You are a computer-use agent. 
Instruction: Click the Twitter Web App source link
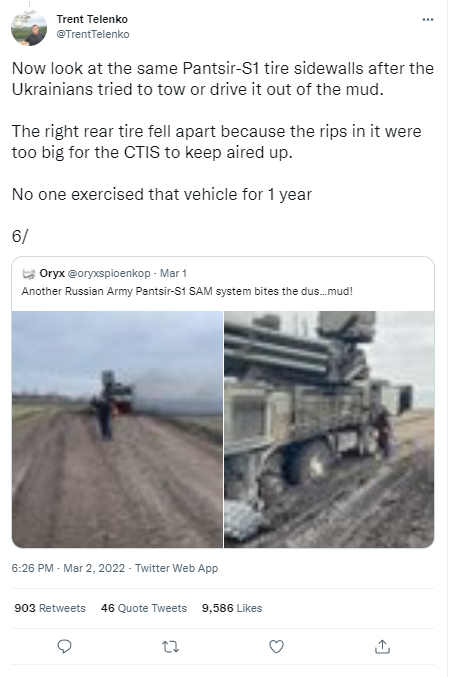177,568
